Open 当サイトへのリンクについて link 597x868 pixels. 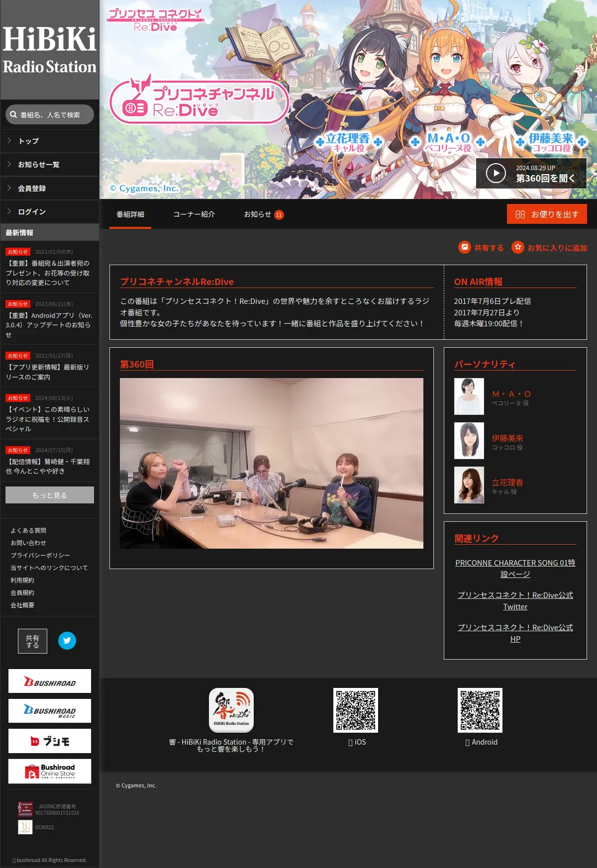click(x=49, y=568)
